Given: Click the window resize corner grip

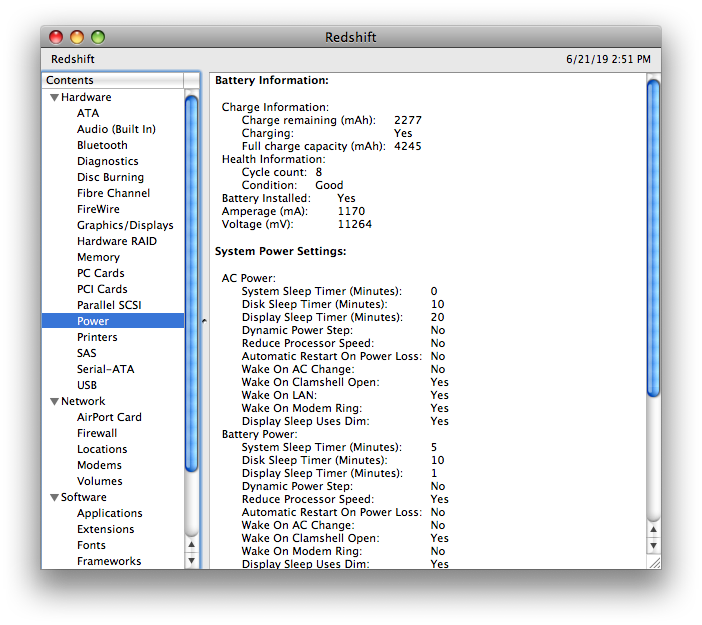Looking at the screenshot, I should (654, 562).
